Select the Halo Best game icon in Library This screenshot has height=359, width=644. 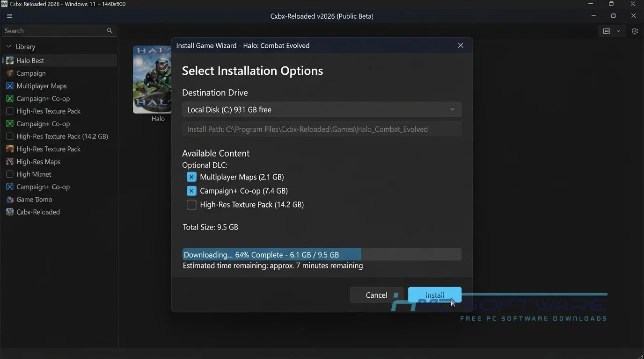(x=10, y=61)
